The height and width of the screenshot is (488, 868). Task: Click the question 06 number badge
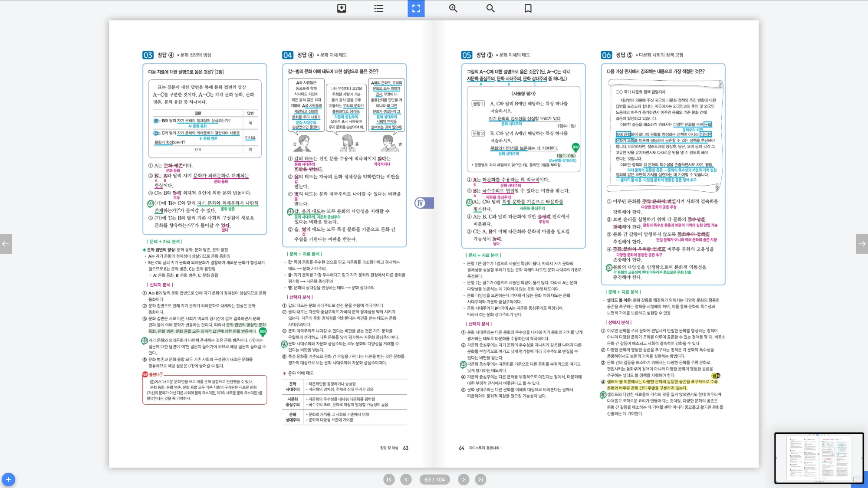pos(606,55)
